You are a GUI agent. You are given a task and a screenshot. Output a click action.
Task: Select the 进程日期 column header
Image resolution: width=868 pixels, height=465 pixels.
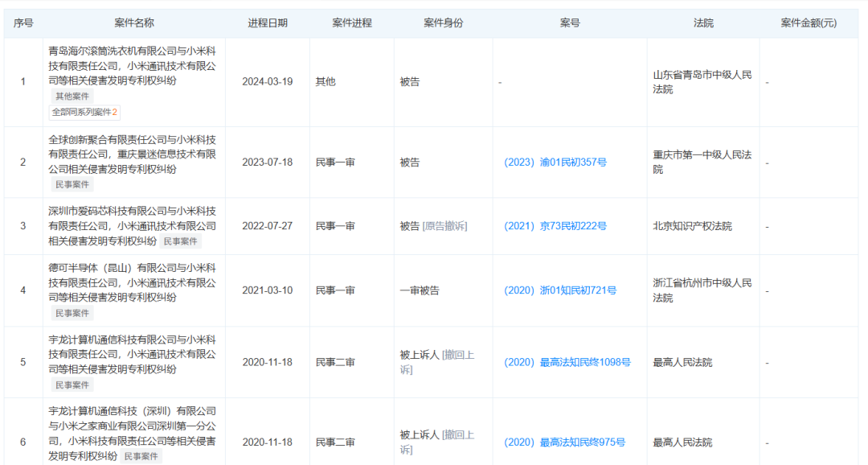pos(268,23)
